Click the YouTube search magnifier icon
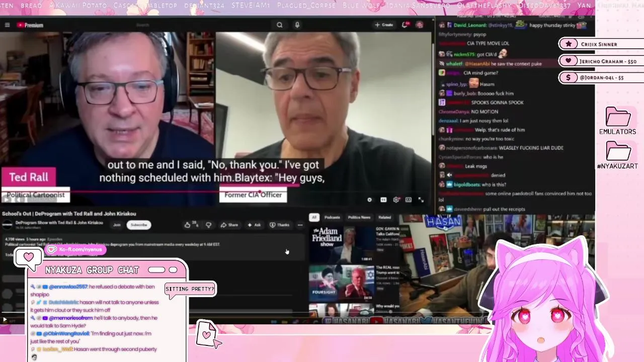The image size is (644, 362). tap(280, 25)
